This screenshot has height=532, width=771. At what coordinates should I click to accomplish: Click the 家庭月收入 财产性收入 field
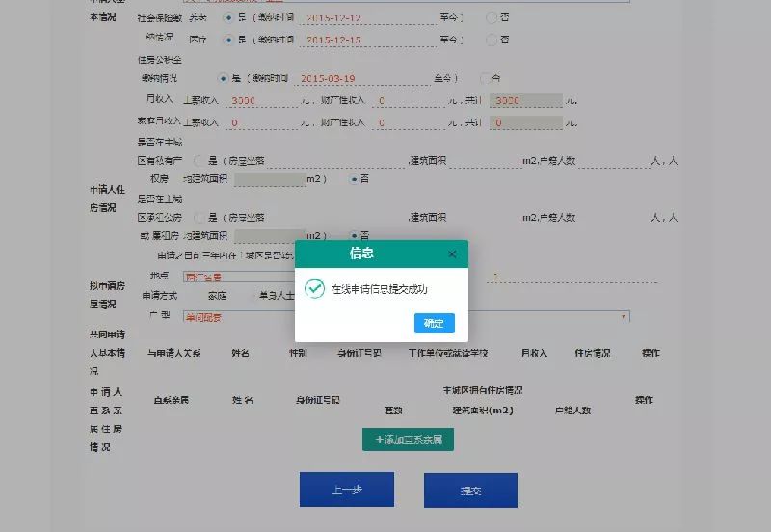click(409, 122)
